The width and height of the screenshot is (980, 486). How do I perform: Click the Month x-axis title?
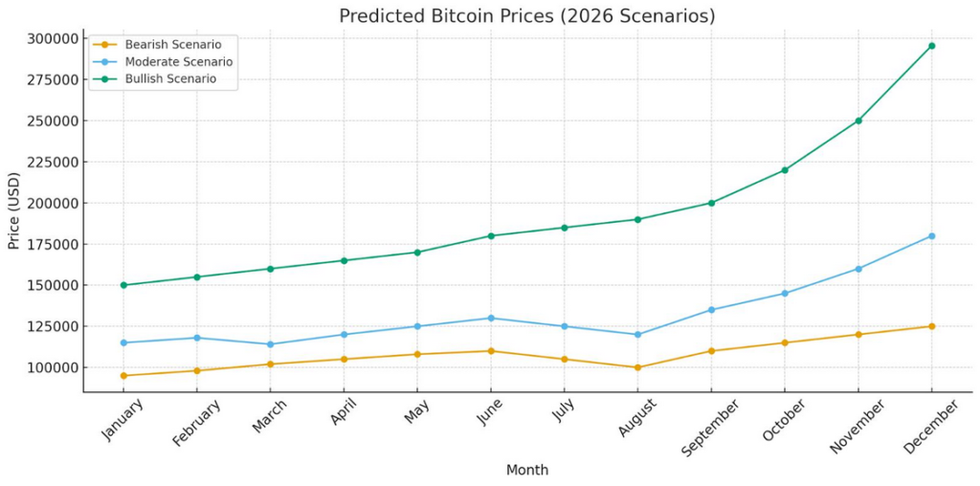tap(527, 471)
